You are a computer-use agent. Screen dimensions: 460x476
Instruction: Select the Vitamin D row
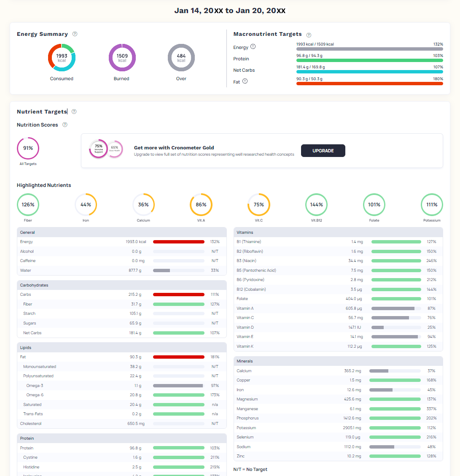coord(338,327)
